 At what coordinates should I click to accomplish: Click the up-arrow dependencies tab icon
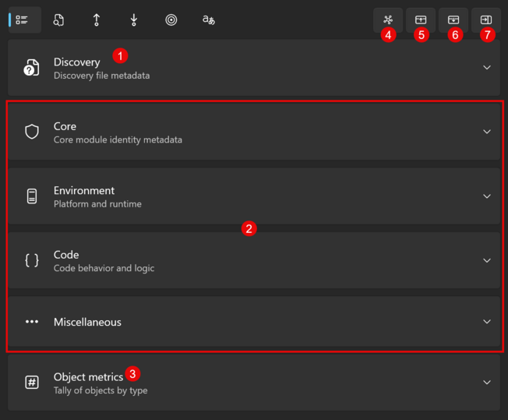point(97,20)
